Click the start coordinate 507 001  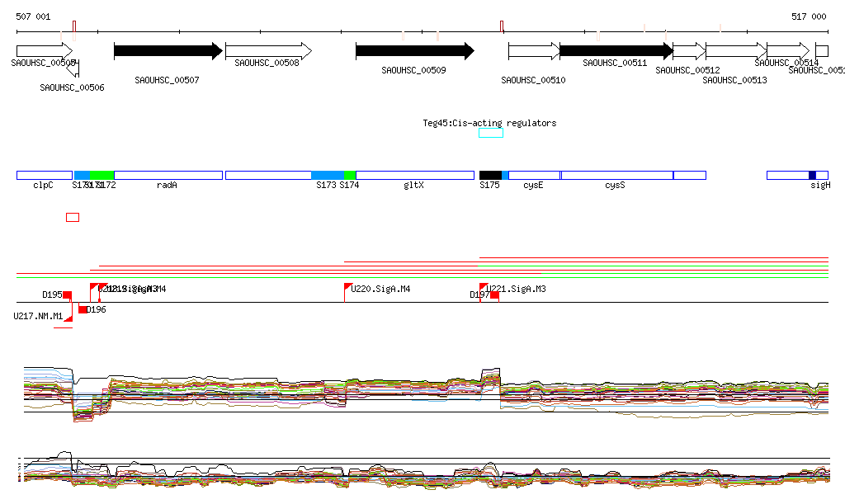point(33,16)
